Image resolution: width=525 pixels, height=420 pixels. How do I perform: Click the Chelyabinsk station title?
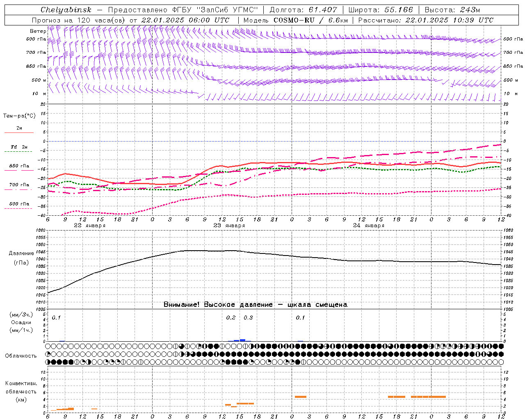66,10
